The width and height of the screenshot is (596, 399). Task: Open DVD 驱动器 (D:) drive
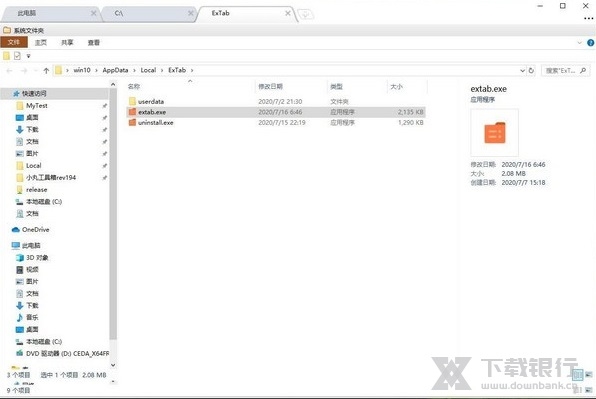tap(67, 353)
